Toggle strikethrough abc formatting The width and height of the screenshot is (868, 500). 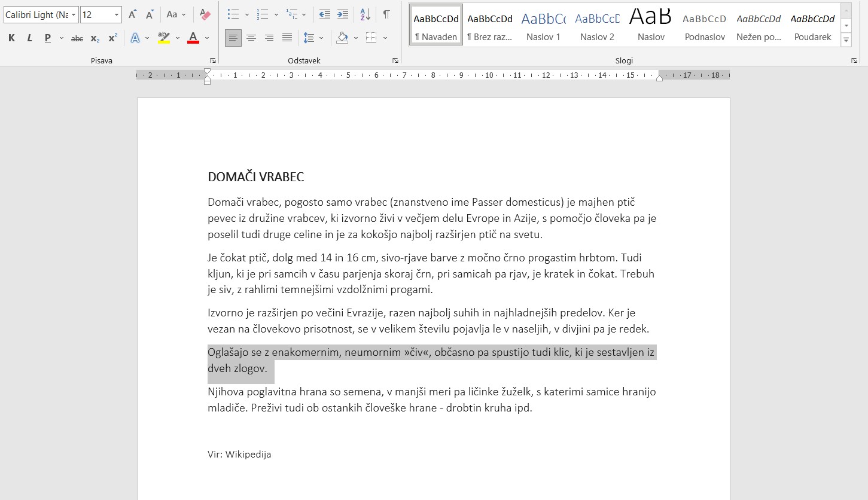pos(77,38)
